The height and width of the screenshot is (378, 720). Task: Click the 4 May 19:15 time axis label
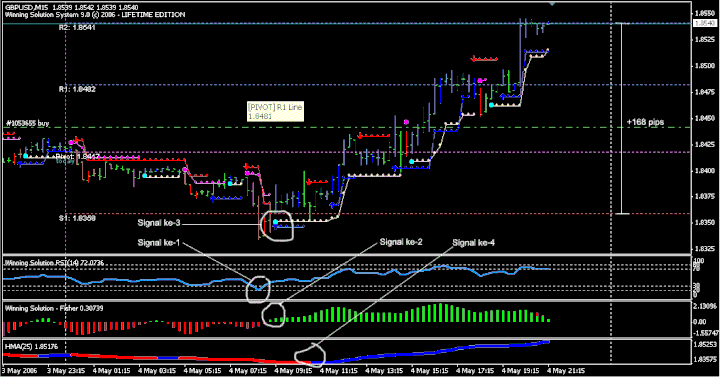click(x=521, y=371)
